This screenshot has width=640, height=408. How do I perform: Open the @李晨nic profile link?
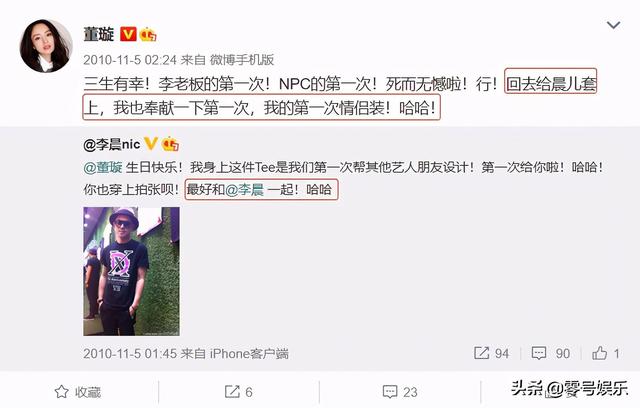112,144
